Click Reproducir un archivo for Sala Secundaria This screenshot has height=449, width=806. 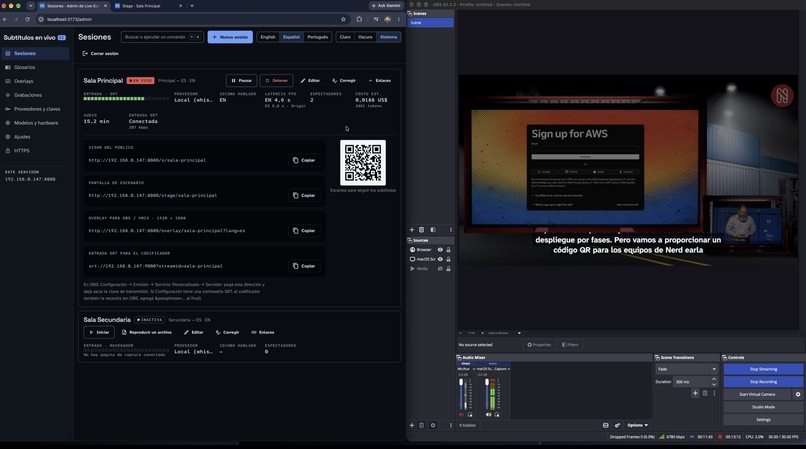[146, 332]
